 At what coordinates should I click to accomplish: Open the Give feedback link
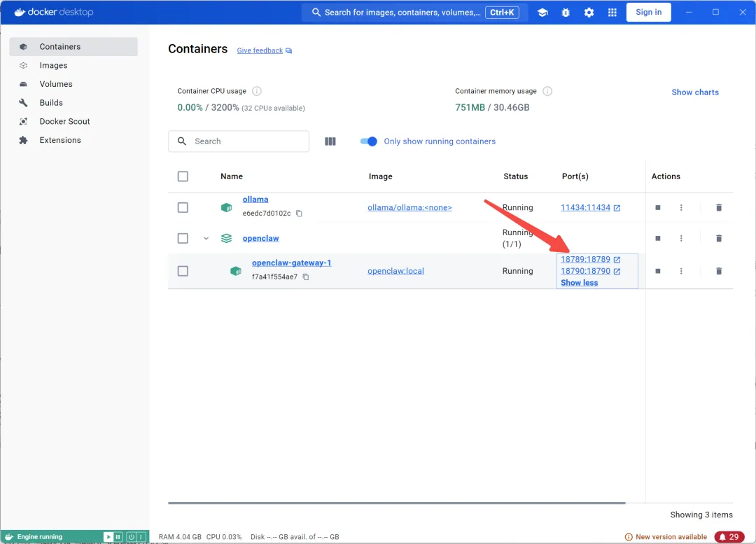click(x=264, y=50)
